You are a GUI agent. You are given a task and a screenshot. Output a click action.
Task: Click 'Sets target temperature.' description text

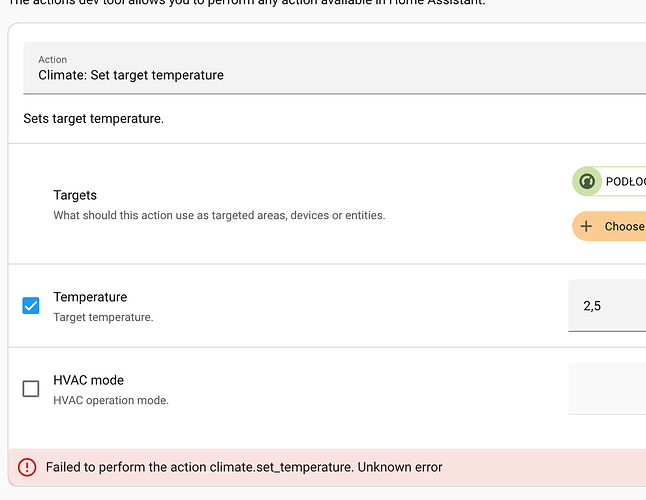point(93,119)
